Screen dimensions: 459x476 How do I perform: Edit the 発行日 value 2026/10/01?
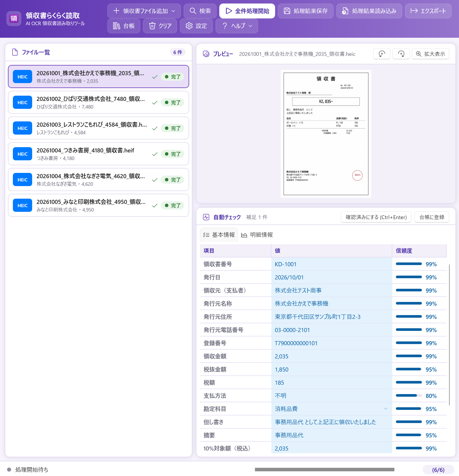tap(332, 277)
